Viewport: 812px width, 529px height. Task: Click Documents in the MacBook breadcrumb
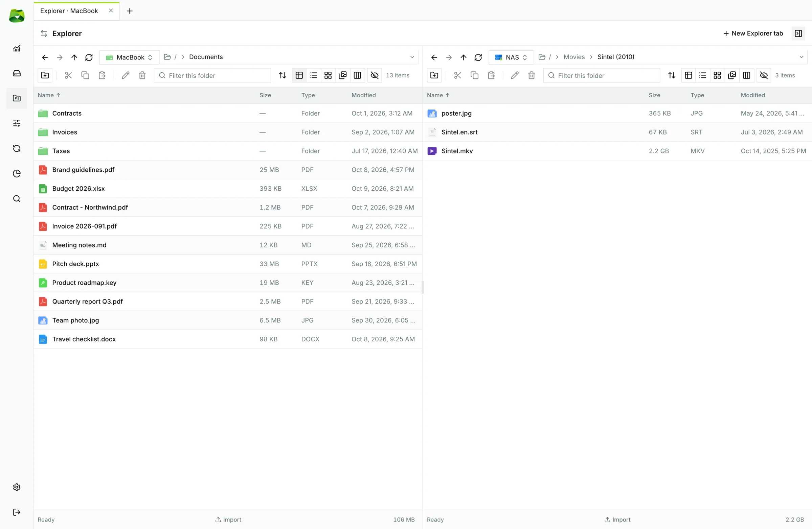(x=206, y=57)
